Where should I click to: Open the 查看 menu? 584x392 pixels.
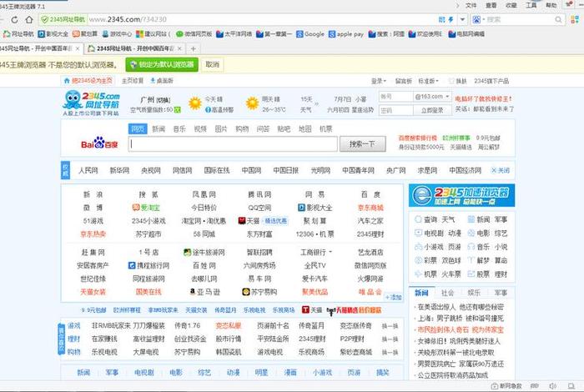491,5
